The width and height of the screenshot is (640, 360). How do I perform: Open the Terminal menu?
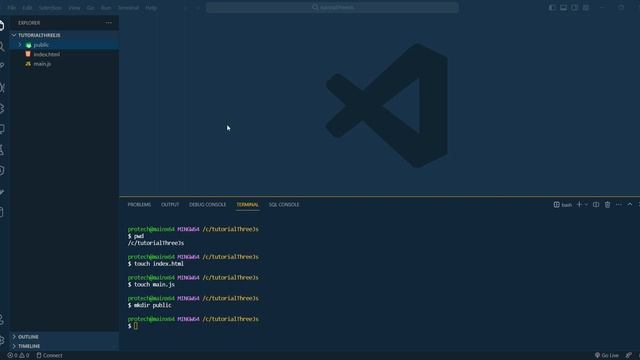(x=128, y=8)
